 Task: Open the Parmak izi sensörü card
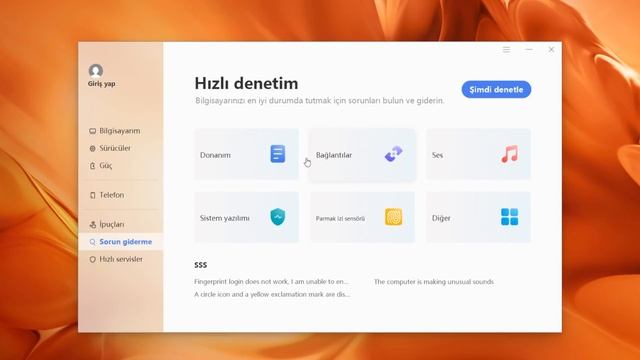point(362,217)
